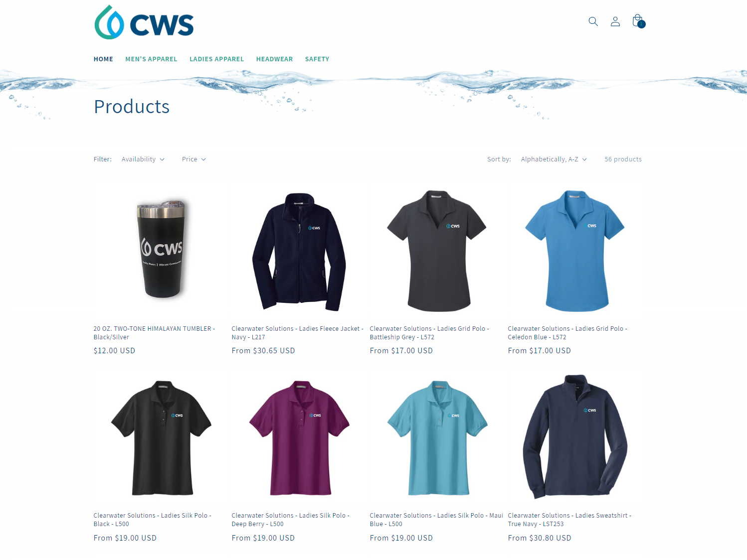
Task: Expand the Availability filter dropdown
Action: [143, 159]
